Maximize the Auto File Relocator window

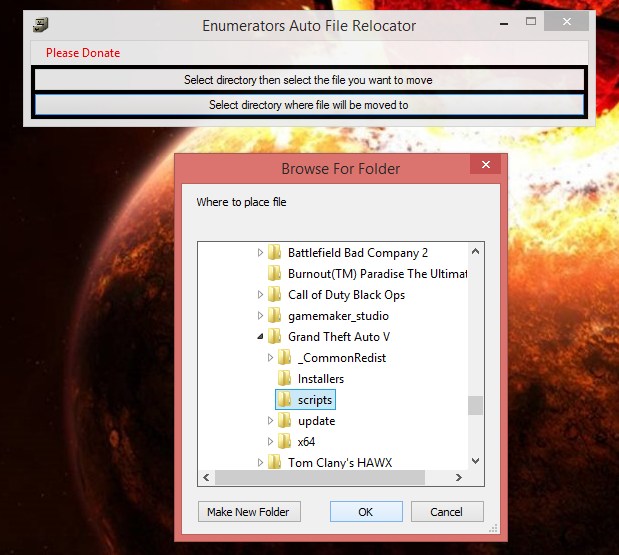click(x=531, y=21)
